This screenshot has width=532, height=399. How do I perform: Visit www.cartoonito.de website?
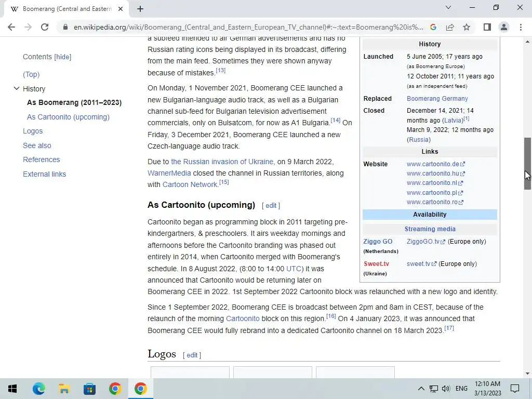pos(436,164)
